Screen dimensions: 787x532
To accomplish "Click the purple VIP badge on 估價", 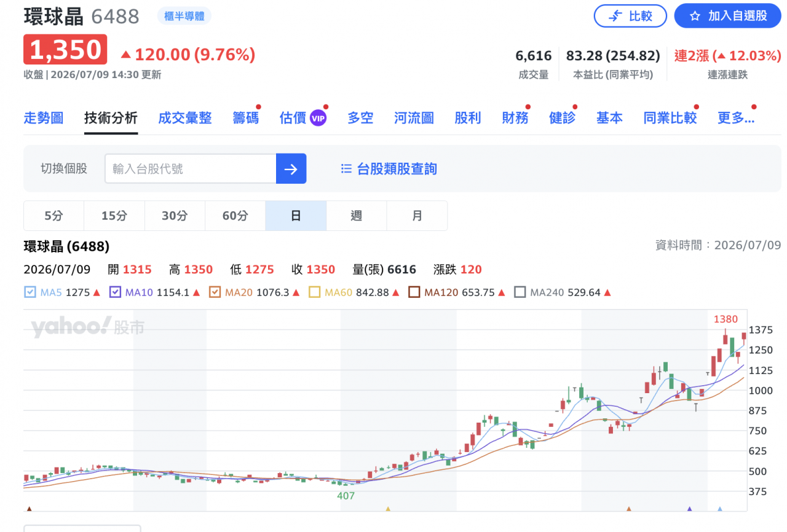I will pos(318,118).
